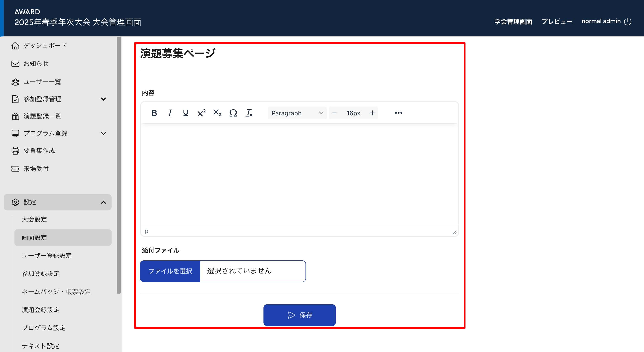Expand 参加登録管理 submenu

click(103, 99)
